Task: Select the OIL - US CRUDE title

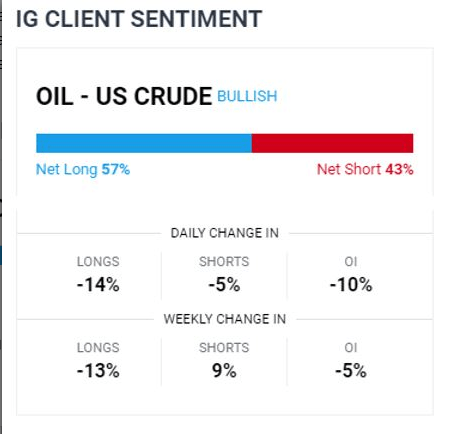Action: (x=124, y=96)
